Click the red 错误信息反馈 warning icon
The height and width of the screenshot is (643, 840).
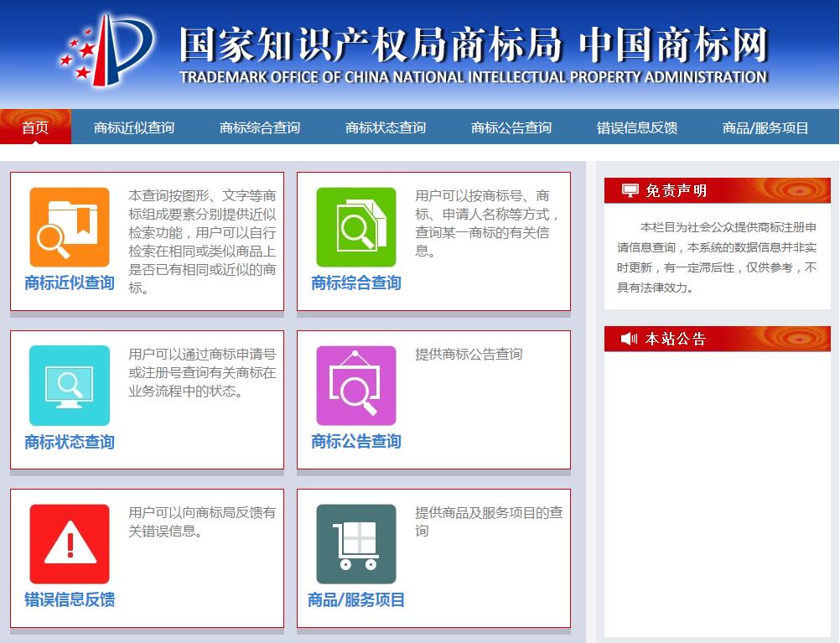pos(70,543)
